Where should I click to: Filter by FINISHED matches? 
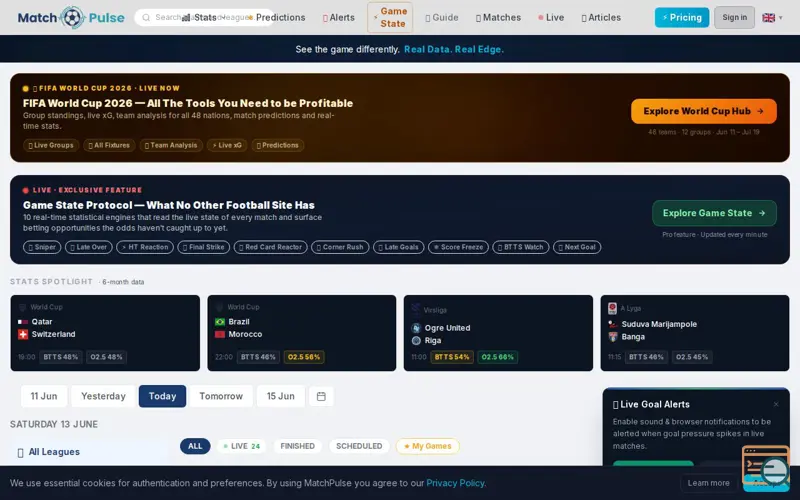pyautogui.click(x=297, y=446)
